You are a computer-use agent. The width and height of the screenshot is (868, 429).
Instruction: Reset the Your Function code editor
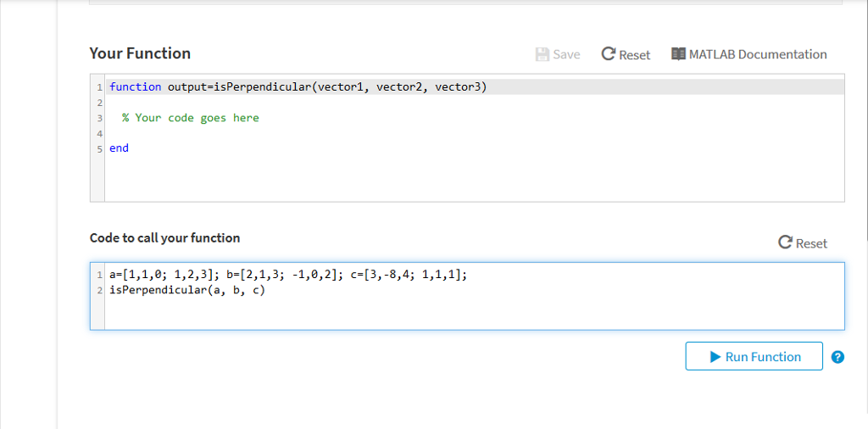[626, 54]
